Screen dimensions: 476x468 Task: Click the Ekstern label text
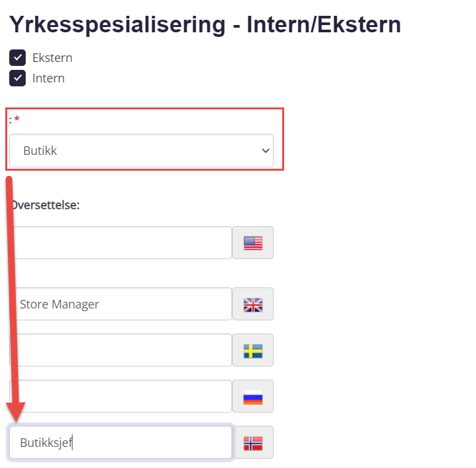coord(52,57)
